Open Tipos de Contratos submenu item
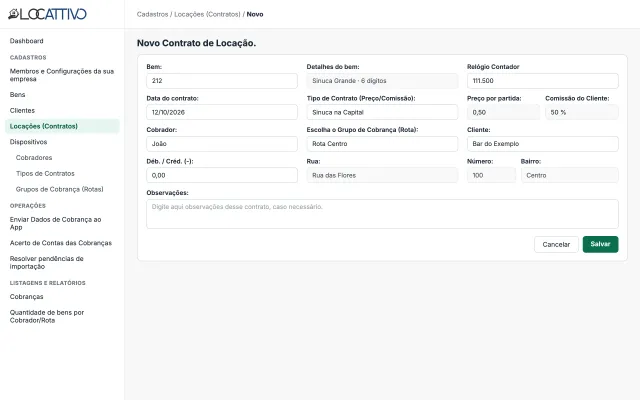 tap(45, 173)
